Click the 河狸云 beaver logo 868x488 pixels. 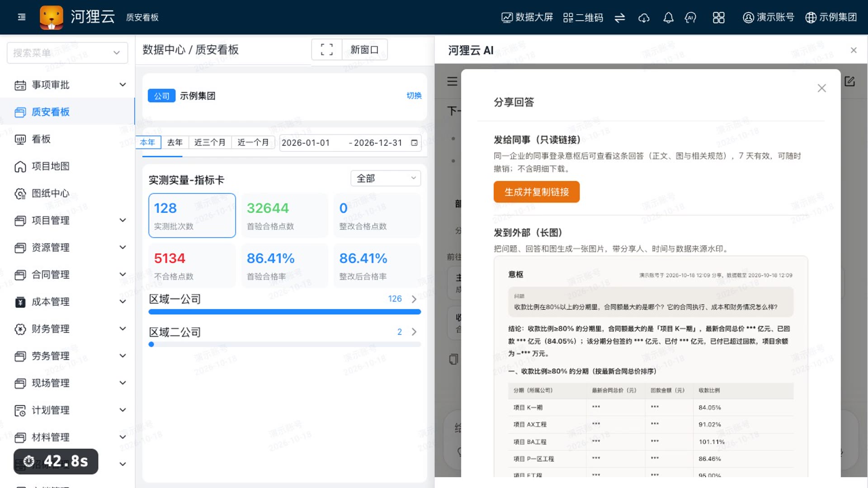(52, 17)
